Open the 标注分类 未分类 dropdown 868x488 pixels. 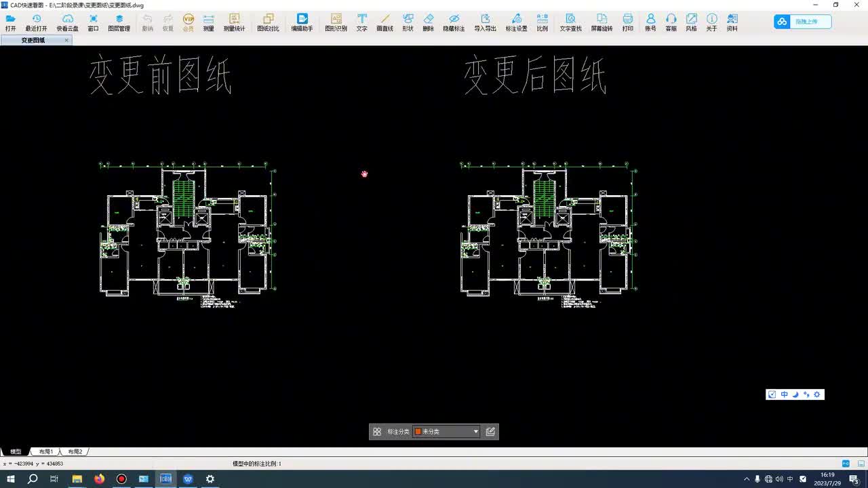tap(446, 432)
